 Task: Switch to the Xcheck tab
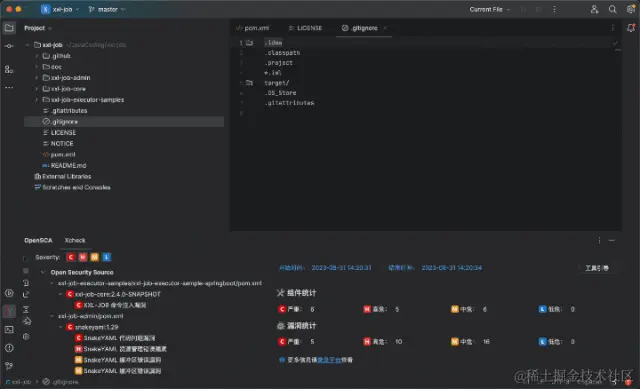coord(75,240)
